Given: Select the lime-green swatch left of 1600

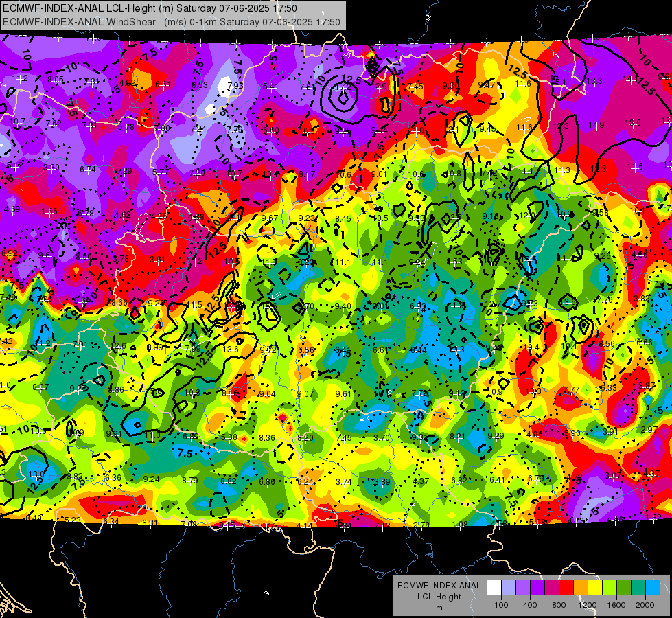Looking at the screenshot, I should 610,587.
